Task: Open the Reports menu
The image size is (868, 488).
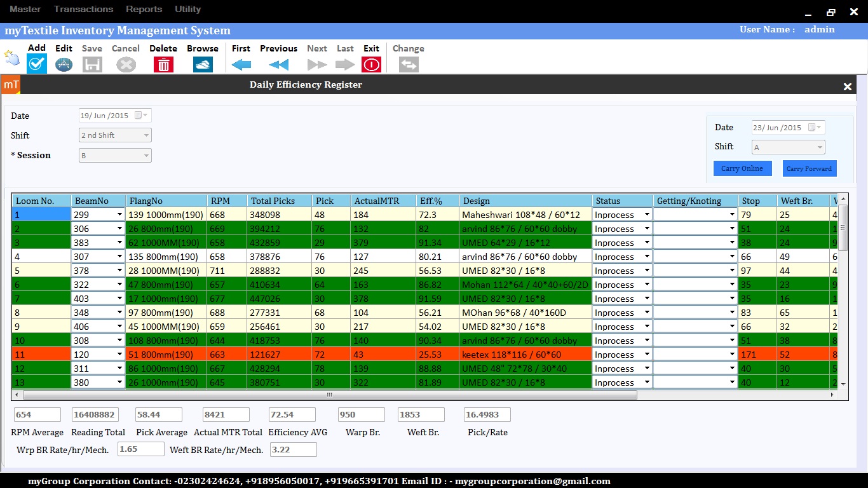Action: (x=144, y=9)
